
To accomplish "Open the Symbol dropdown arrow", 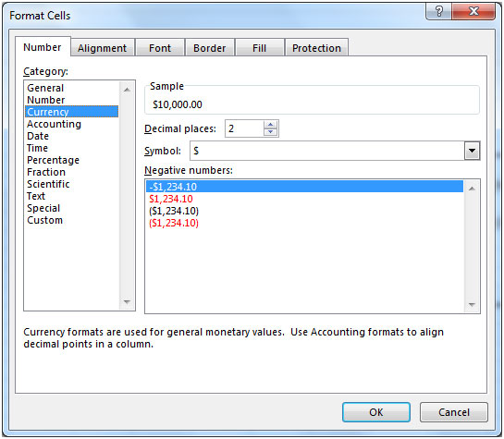I will [x=472, y=151].
